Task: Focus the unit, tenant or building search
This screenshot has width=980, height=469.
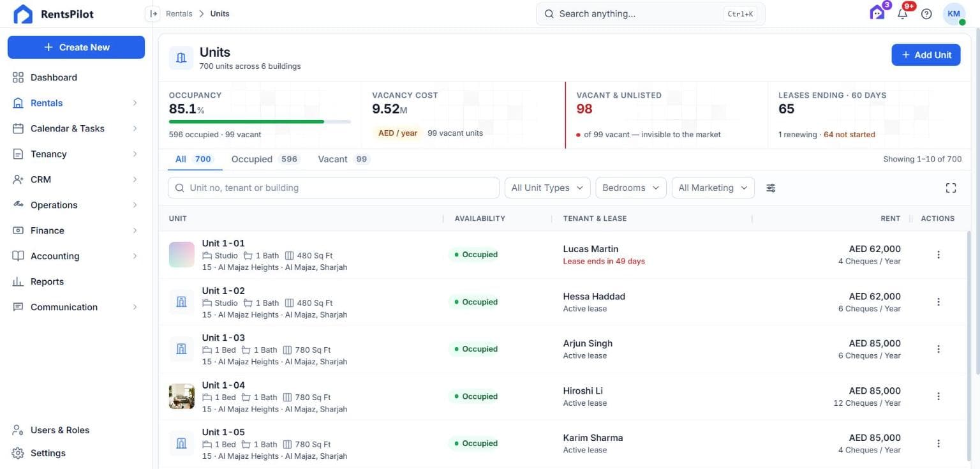Action: click(x=334, y=188)
